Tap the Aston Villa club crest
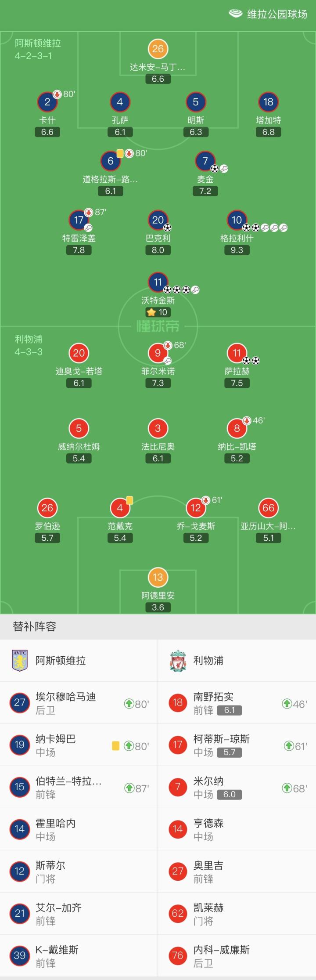This screenshot has width=316, height=980. pyautogui.click(x=20, y=660)
